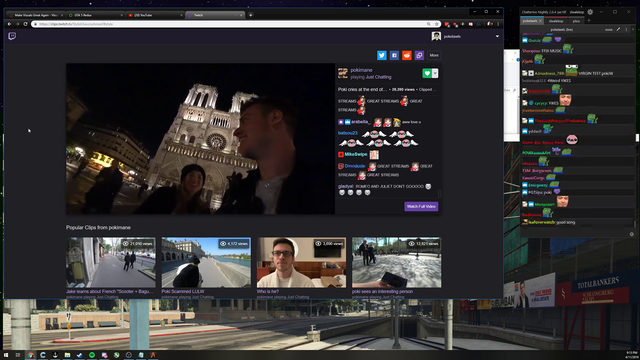Click the emote picker icon below Chatterino chat
This screenshot has width=640, height=360.
coord(631,234)
